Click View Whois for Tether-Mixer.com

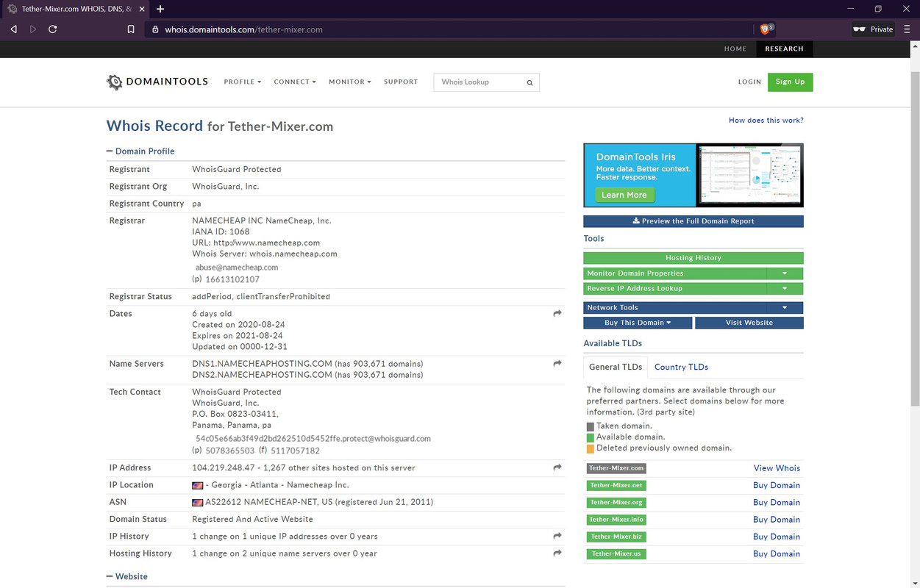point(777,468)
